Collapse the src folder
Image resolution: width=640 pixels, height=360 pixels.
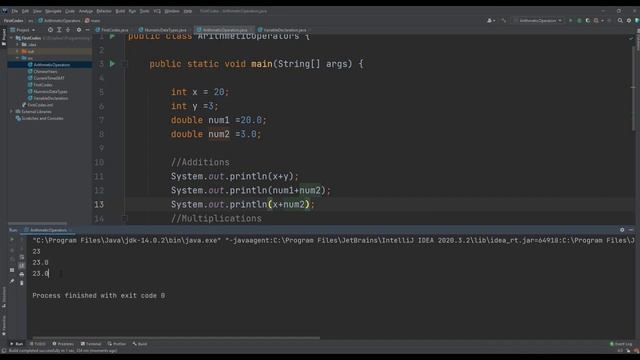click(18, 58)
